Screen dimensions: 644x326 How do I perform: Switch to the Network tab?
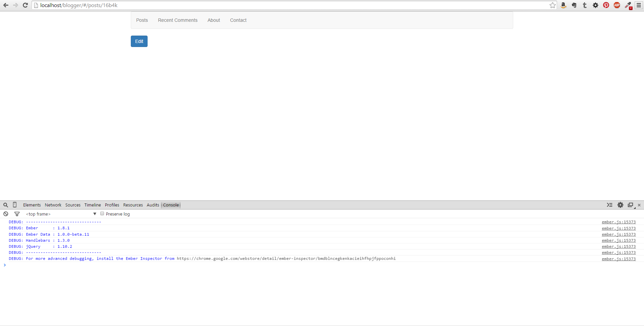coord(53,205)
